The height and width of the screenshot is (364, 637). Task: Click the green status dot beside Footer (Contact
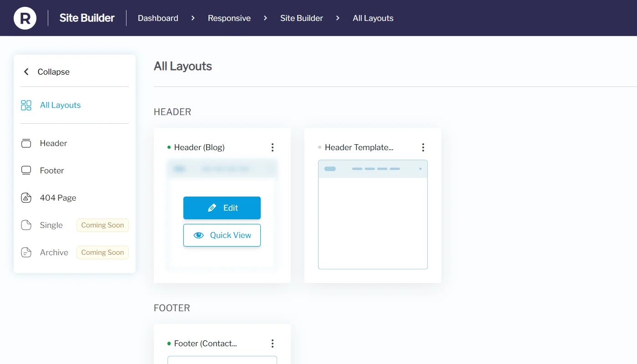pyautogui.click(x=169, y=344)
